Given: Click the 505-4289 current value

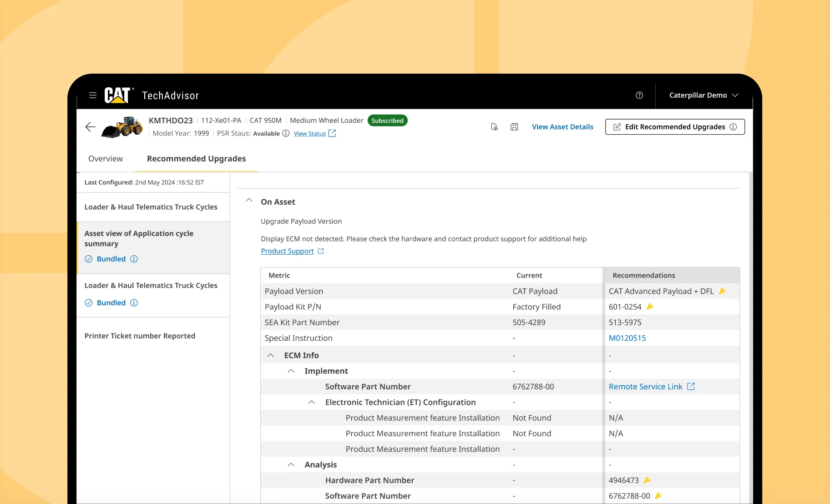Looking at the screenshot, I should (529, 323).
